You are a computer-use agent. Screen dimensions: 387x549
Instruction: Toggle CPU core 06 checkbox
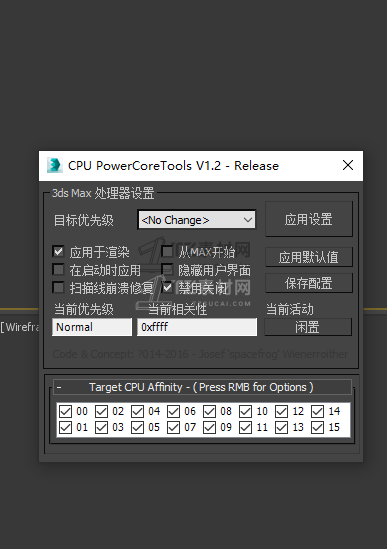[173, 411]
